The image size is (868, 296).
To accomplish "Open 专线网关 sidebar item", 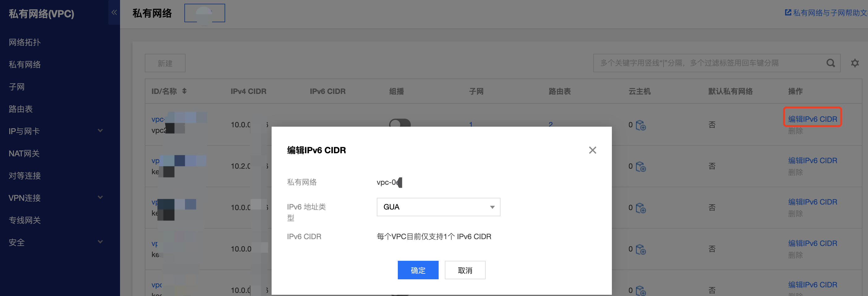I will [x=25, y=220].
